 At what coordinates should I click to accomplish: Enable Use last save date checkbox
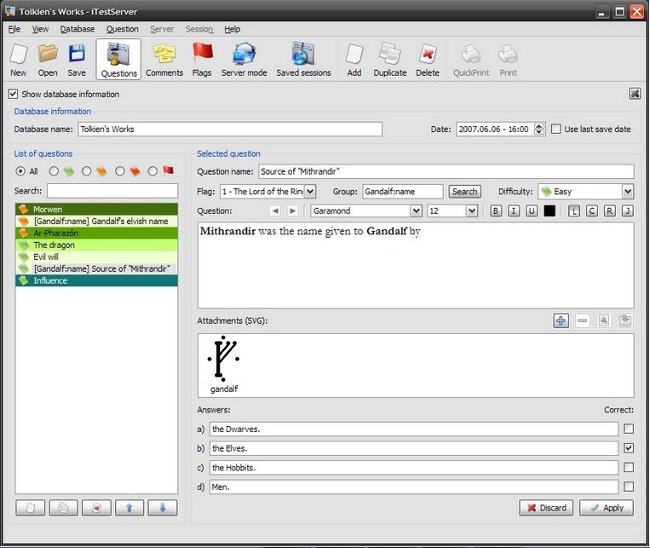click(557, 129)
